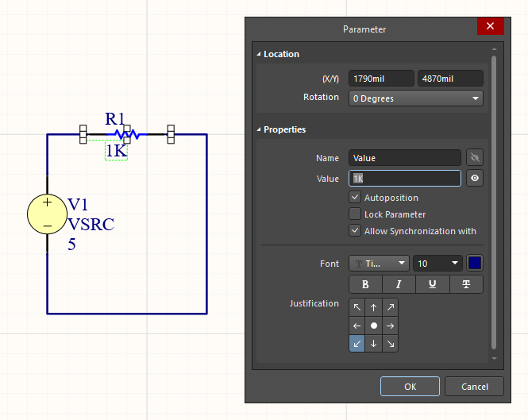The image size is (528, 420).
Task: Select the VSRC text label
Action: pos(91,225)
